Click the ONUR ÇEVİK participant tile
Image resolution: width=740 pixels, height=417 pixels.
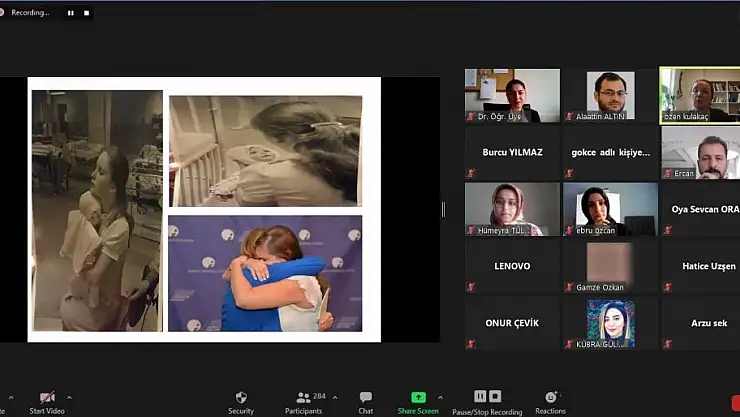[512, 323]
